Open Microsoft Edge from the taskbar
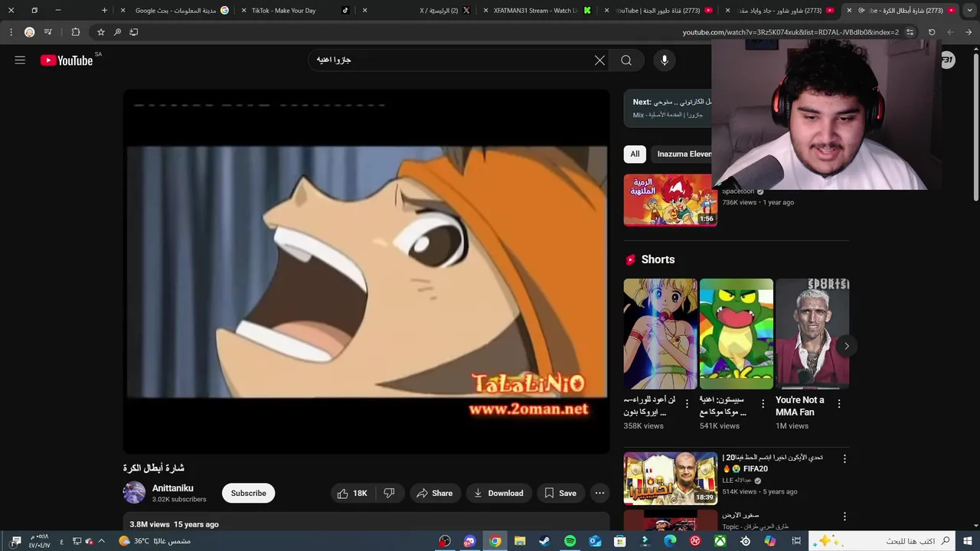The height and width of the screenshot is (551, 980). pyautogui.click(x=670, y=541)
